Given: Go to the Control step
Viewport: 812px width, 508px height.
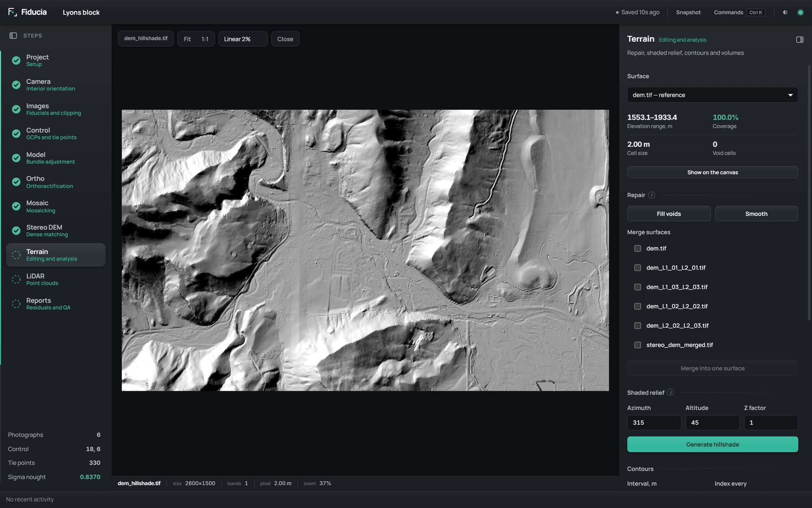Looking at the screenshot, I should pyautogui.click(x=56, y=133).
